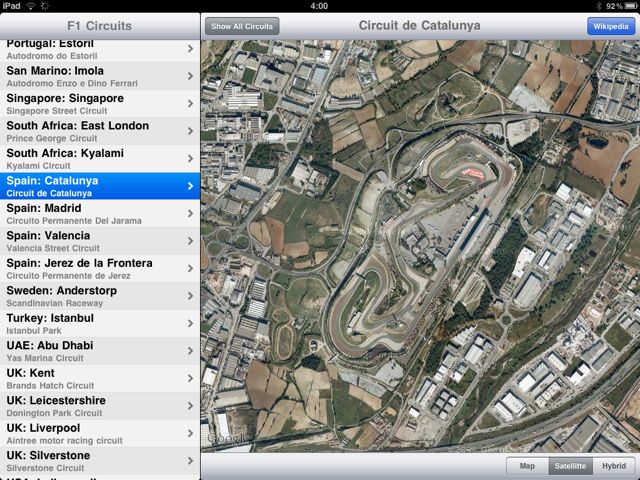Viewport: 640px width, 480px height.
Task: Open chevron for Spain: Catalunya row
Action: (190, 186)
